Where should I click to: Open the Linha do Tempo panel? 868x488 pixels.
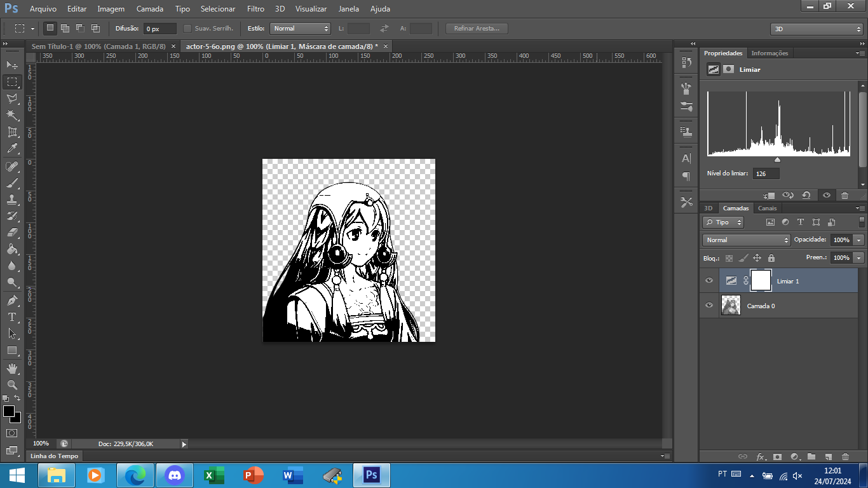(x=55, y=456)
